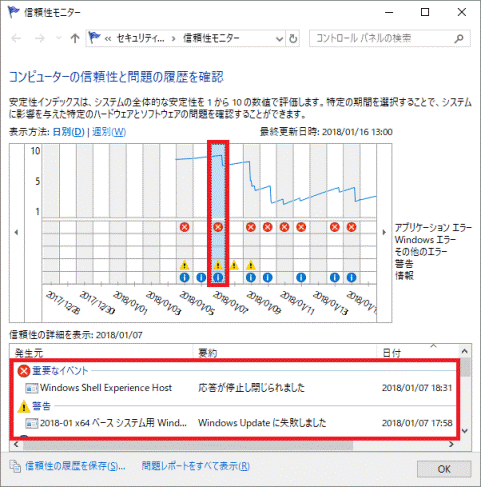Sort by the 発生元 column header

click(101, 353)
